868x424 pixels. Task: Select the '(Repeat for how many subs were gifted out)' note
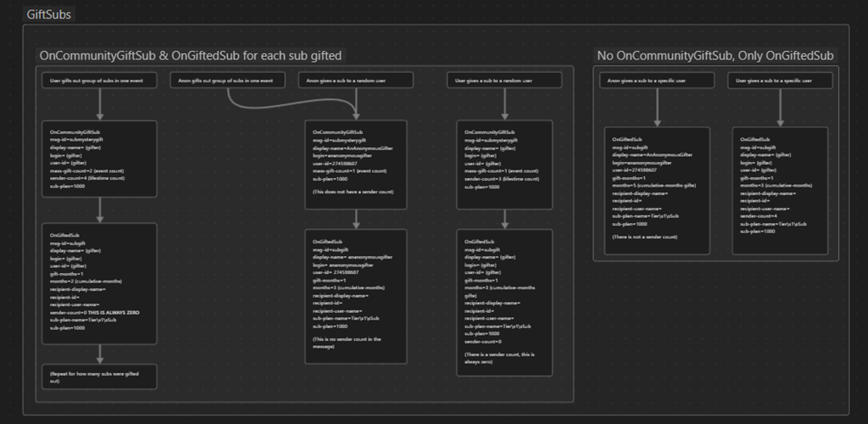[100, 377]
